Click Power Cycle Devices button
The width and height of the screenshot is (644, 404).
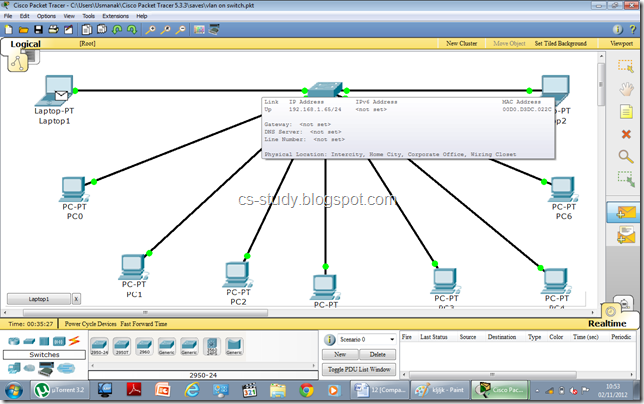pyautogui.click(x=90, y=324)
